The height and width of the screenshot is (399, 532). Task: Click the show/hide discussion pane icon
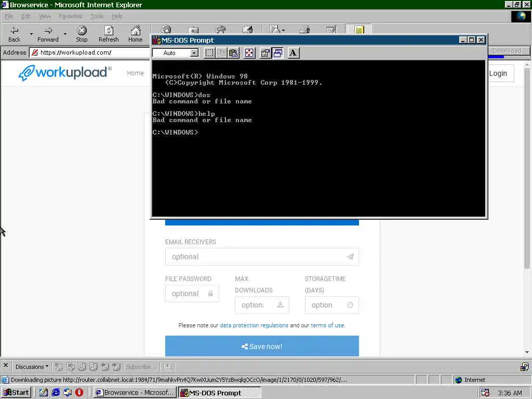[x=168, y=367]
